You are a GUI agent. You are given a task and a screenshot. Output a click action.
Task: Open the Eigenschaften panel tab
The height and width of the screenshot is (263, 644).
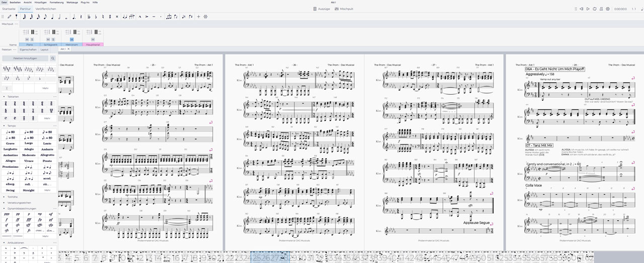pos(28,49)
